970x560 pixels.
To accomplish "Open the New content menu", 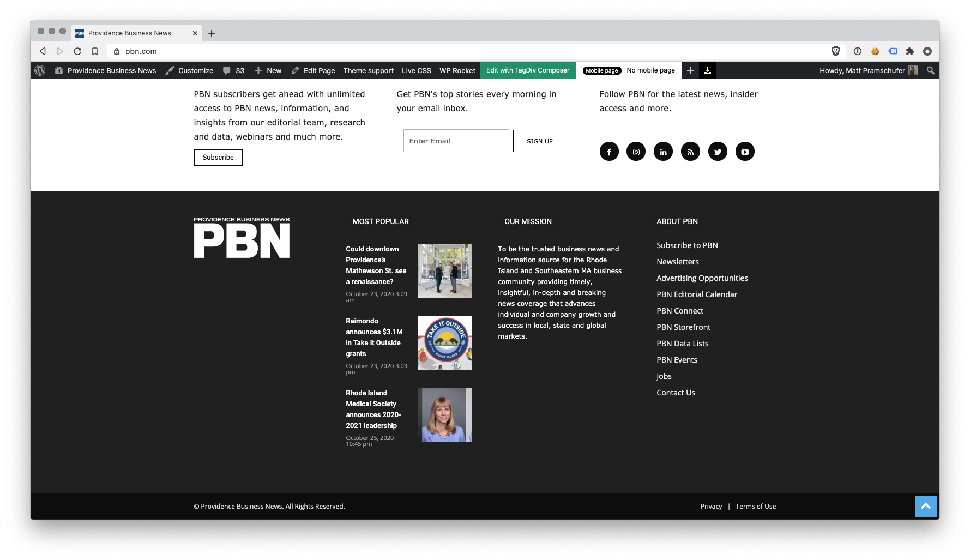I will click(268, 70).
